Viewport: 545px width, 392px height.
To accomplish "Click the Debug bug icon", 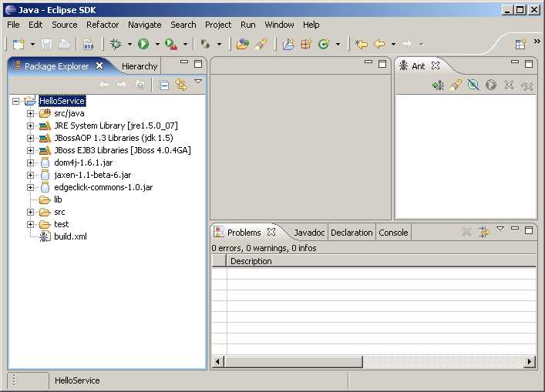I will [x=116, y=44].
